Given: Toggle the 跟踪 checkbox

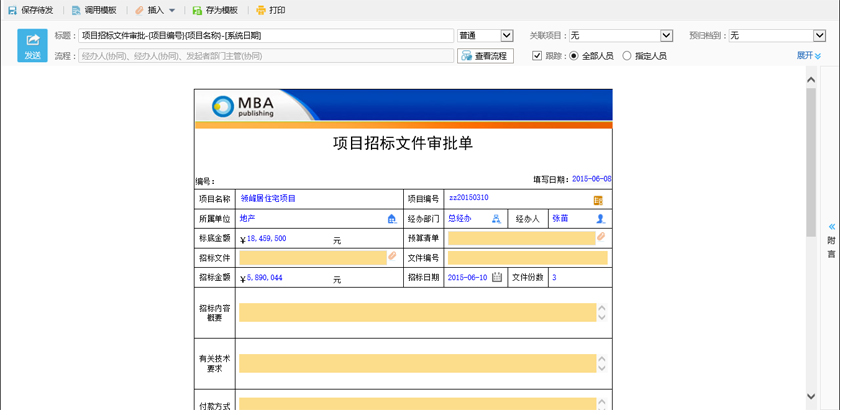Looking at the screenshot, I should tap(537, 55).
